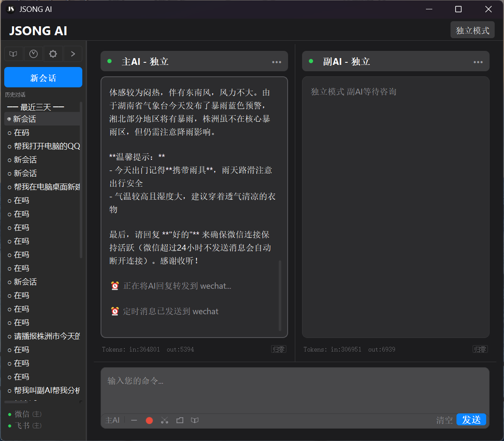
Task: Click the JSONG AI header title
Action: 38,31
